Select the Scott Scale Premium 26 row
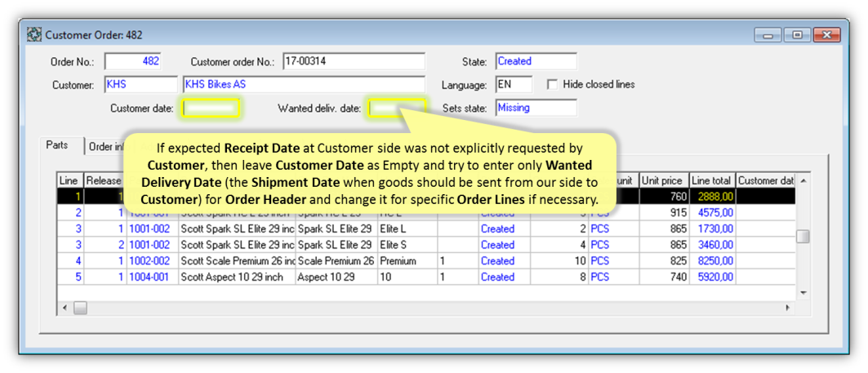Viewport: 868px width, 373px height. (236, 261)
